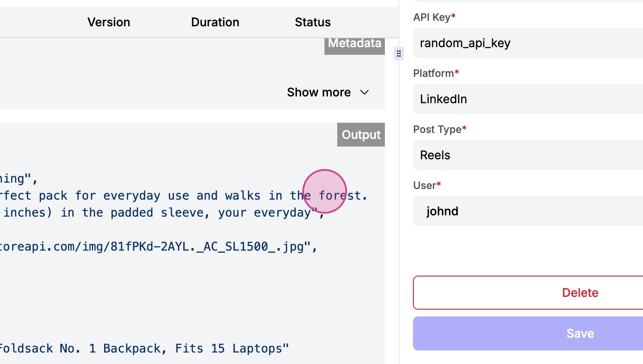Image resolution: width=643 pixels, height=364 pixels.
Task: Click the chevron beside Show more
Action: coord(364,93)
